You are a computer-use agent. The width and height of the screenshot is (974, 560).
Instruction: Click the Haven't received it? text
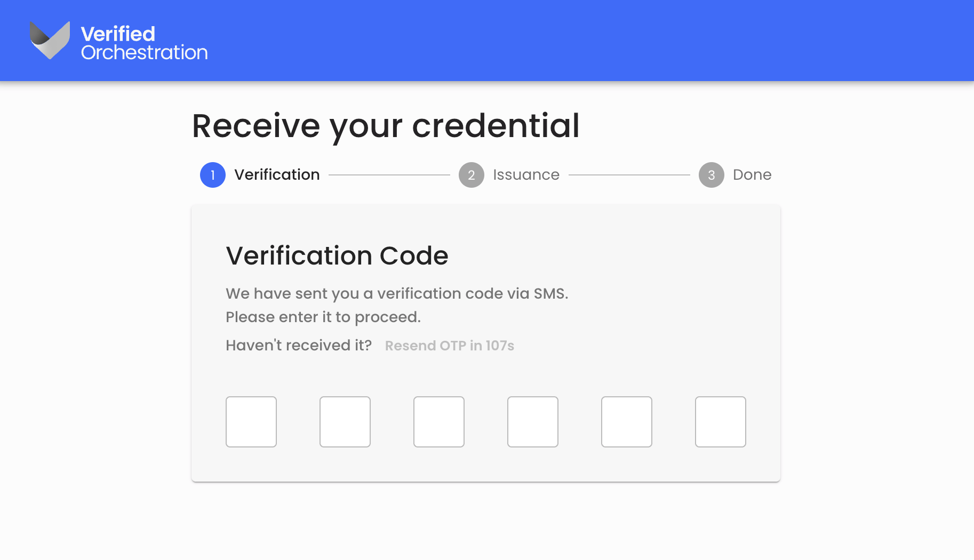click(x=299, y=345)
